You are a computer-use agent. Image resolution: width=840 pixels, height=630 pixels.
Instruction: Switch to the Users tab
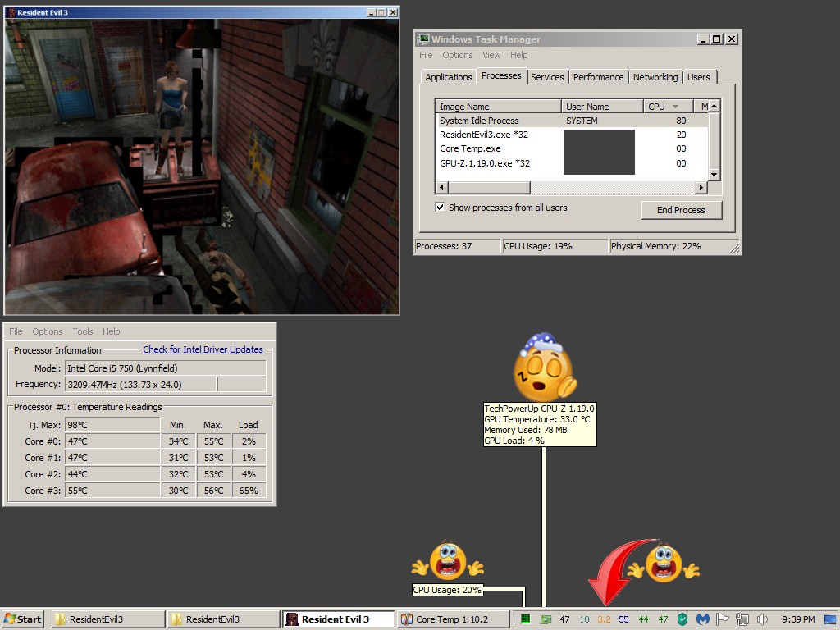[699, 77]
